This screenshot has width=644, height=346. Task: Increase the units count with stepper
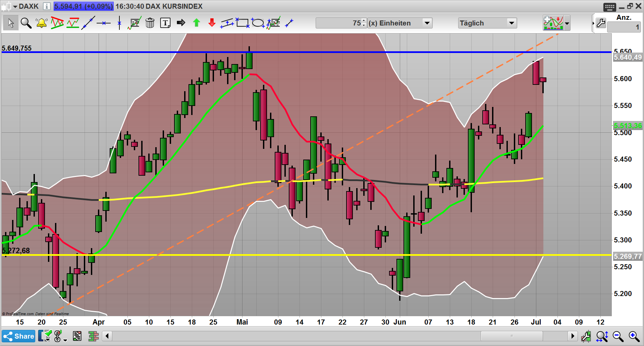[x=364, y=21]
